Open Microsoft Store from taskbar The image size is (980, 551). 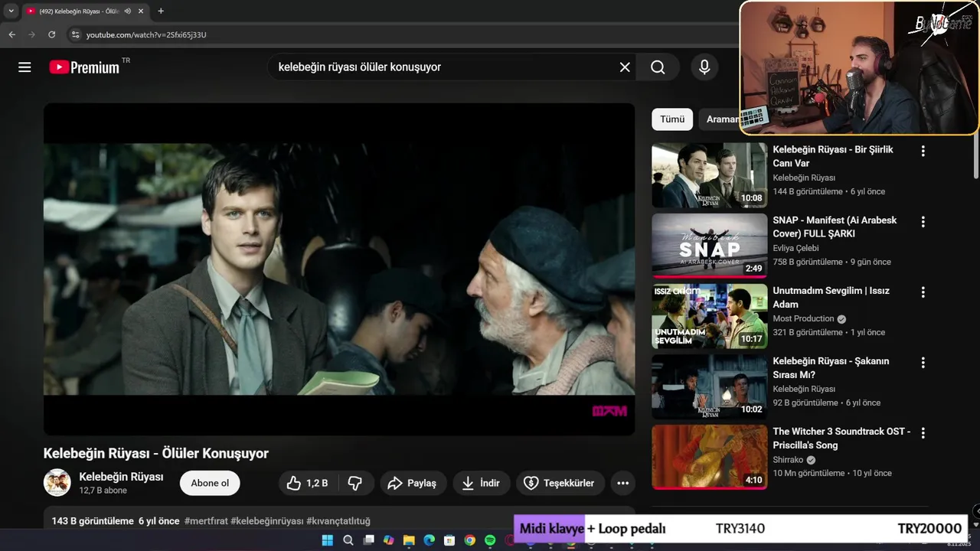click(449, 540)
